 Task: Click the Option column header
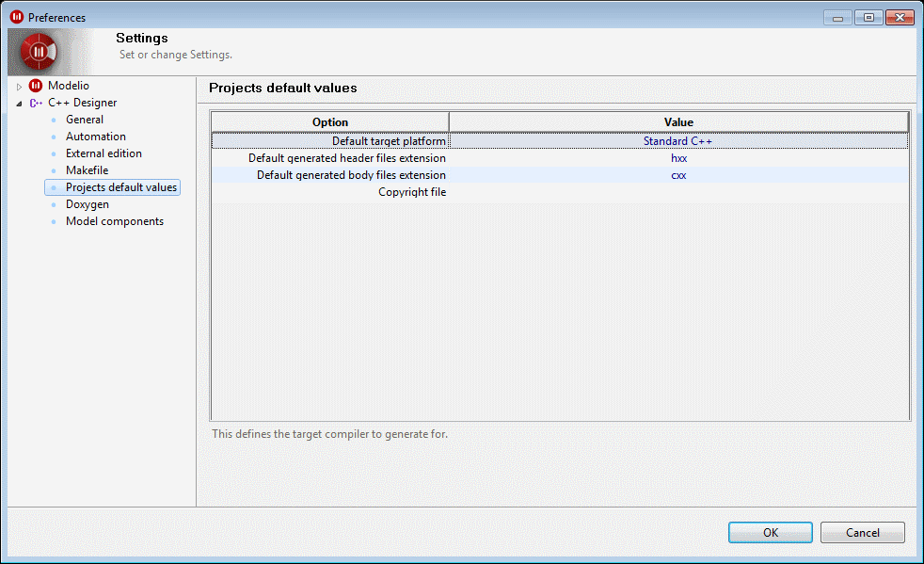(x=330, y=122)
